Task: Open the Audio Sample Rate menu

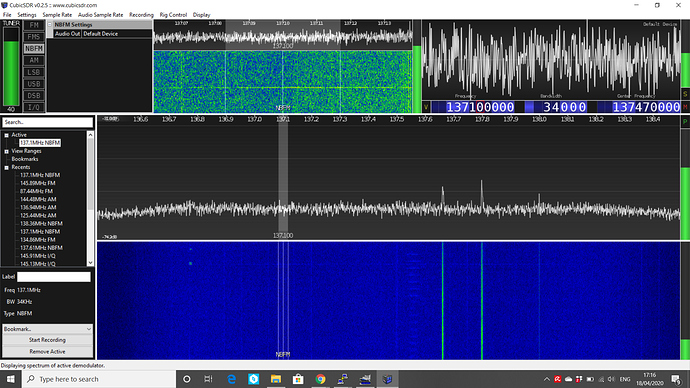Action: [x=100, y=15]
